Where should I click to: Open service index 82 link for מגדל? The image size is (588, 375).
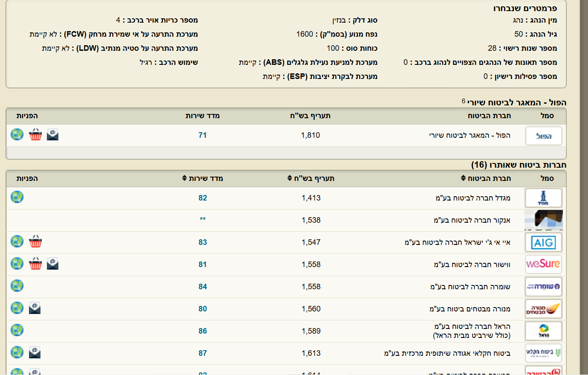203,198
